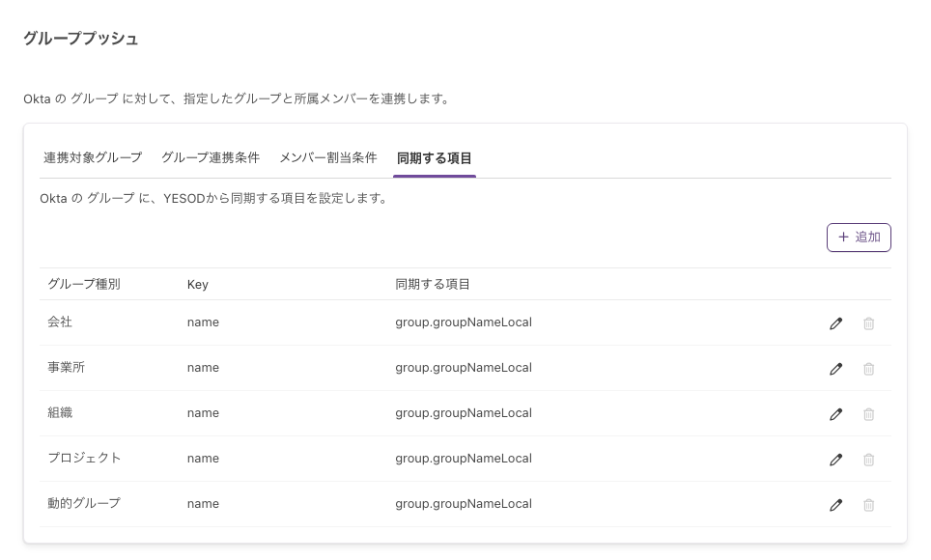The width and height of the screenshot is (931, 560).
Task: Open the グループ連携条件 tab
Action: coord(211,158)
